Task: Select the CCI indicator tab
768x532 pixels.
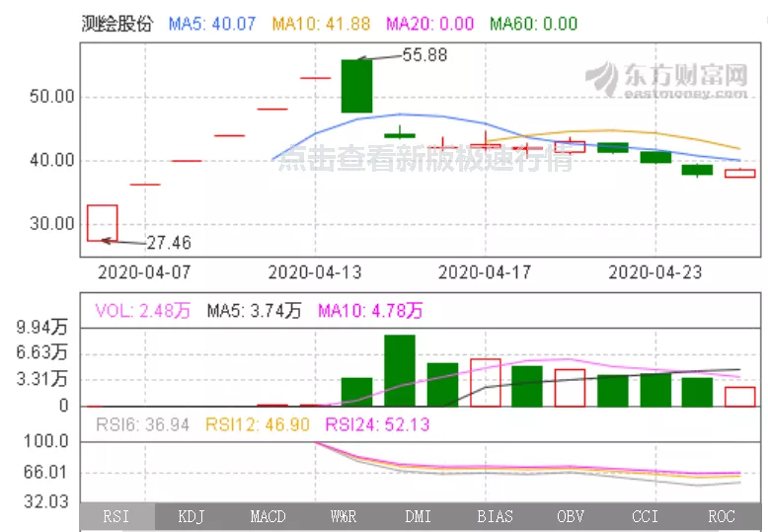Action: (x=646, y=517)
